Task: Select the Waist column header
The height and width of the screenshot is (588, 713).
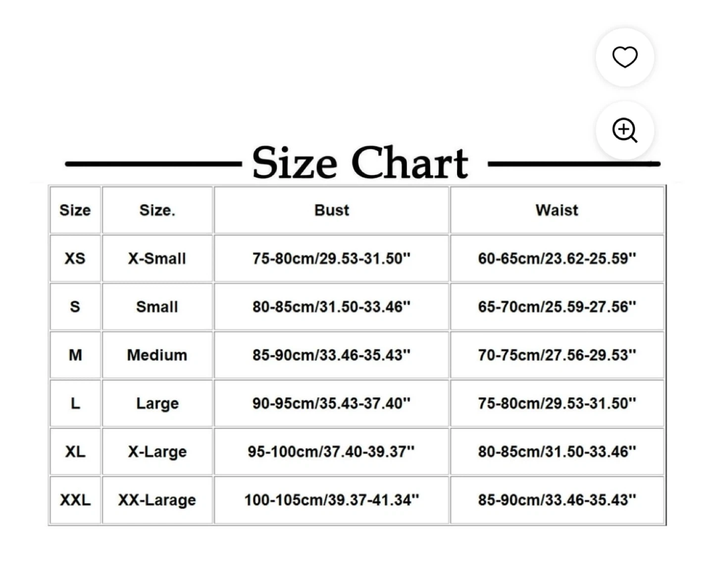Action: [x=557, y=210]
